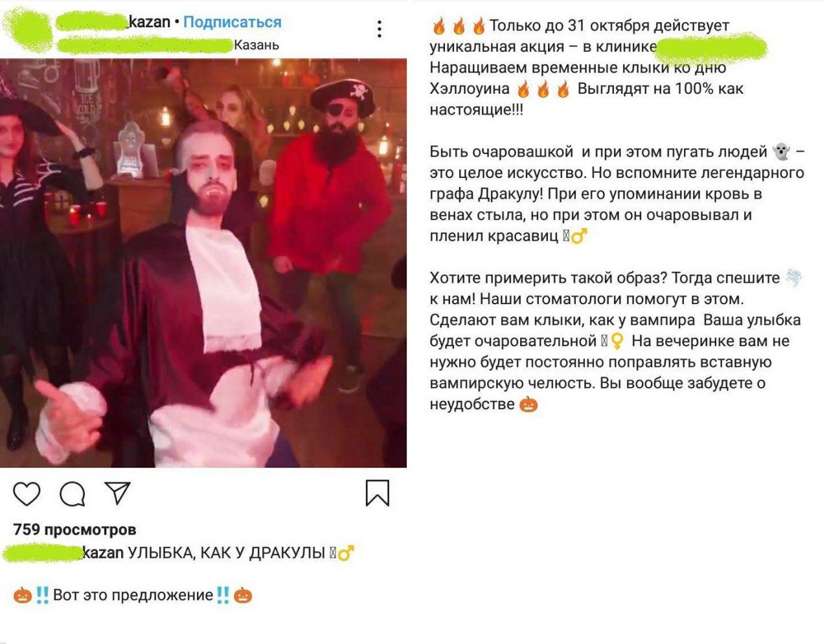
Task: Open the Казань location link
Action: [x=256, y=45]
